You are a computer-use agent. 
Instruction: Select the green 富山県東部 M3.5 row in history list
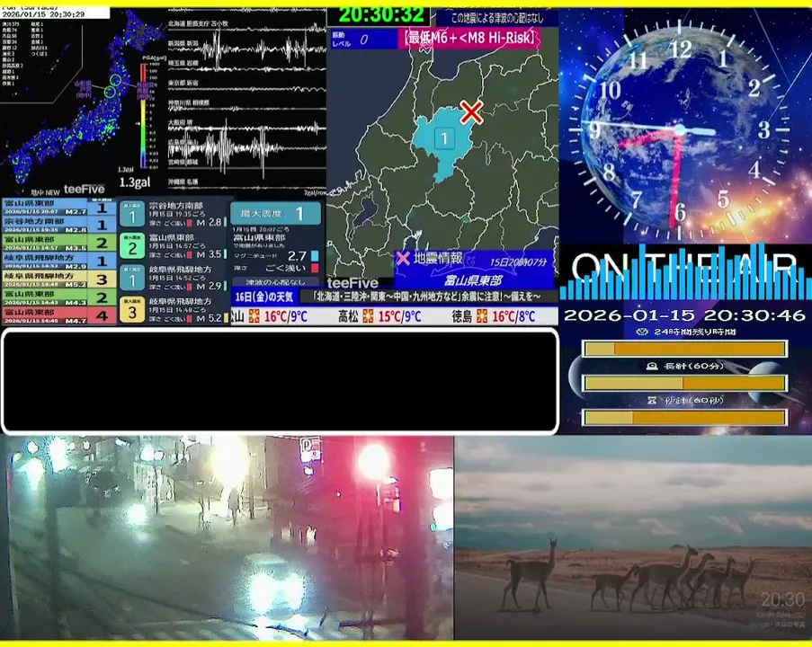click(x=58, y=243)
